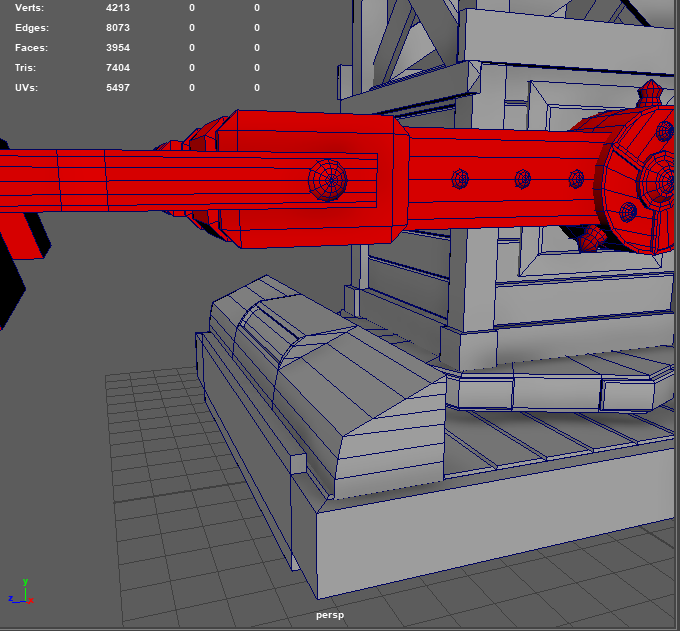Viewport: 680px width, 631px height.
Task: Select the Faces: label in heads-up display
Action: [x=31, y=48]
